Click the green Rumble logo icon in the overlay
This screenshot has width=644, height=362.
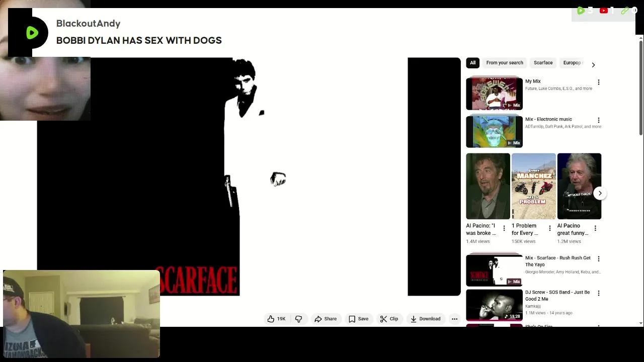click(x=32, y=33)
